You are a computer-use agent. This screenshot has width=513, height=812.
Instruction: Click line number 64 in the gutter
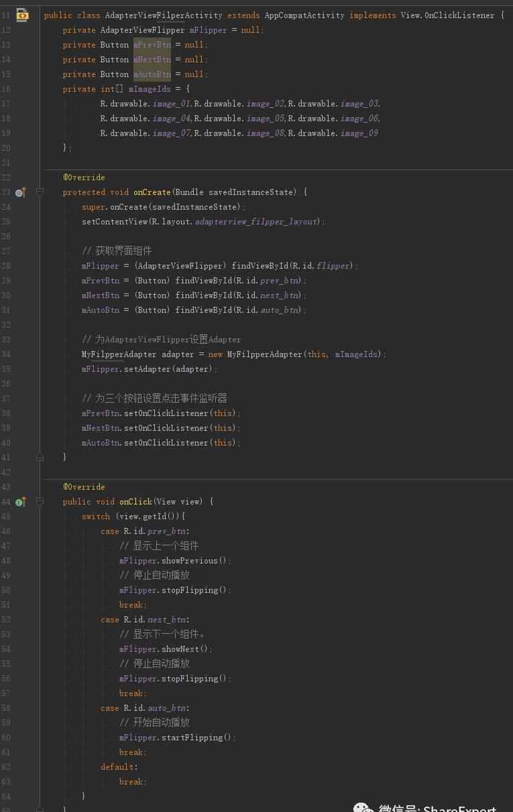pos(6,797)
